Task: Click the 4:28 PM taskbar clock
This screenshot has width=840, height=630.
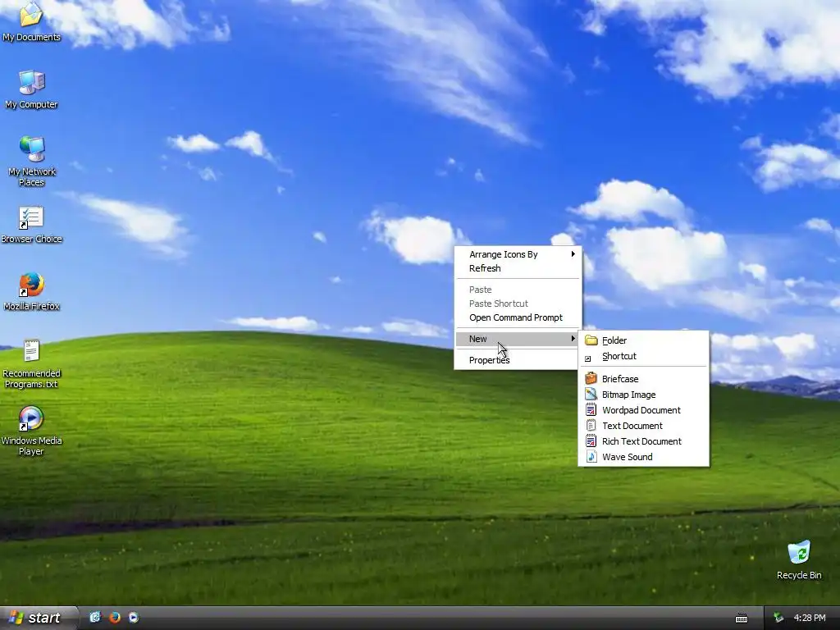Action: click(x=810, y=618)
